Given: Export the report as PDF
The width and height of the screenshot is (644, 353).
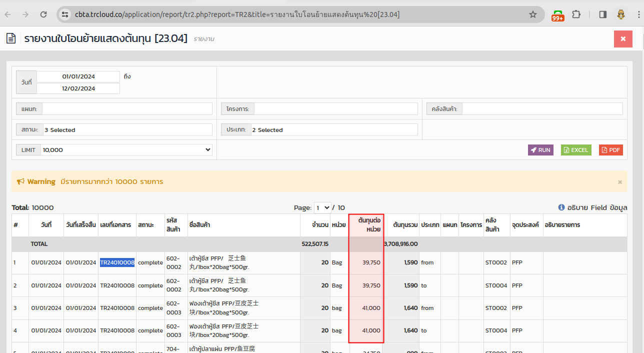Looking at the screenshot, I should pyautogui.click(x=611, y=150).
